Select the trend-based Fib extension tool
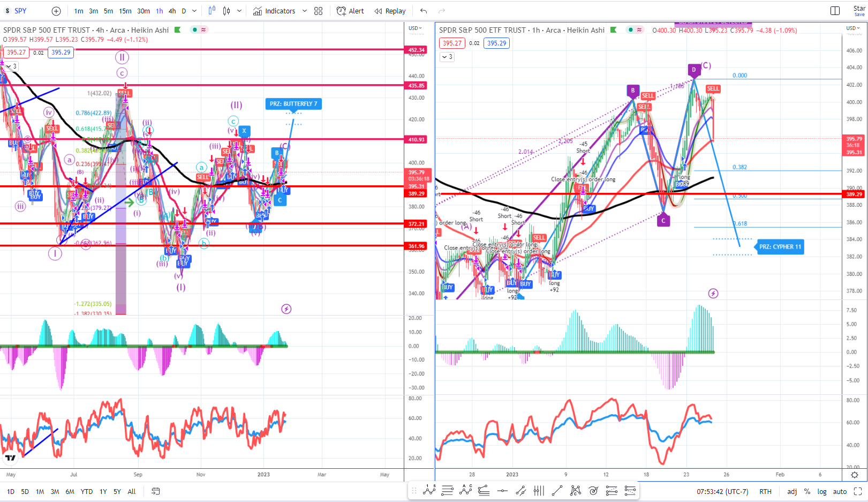 coord(484,490)
